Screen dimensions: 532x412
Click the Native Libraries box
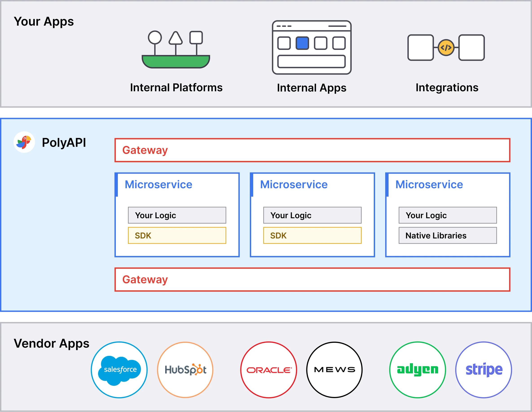pyautogui.click(x=448, y=235)
